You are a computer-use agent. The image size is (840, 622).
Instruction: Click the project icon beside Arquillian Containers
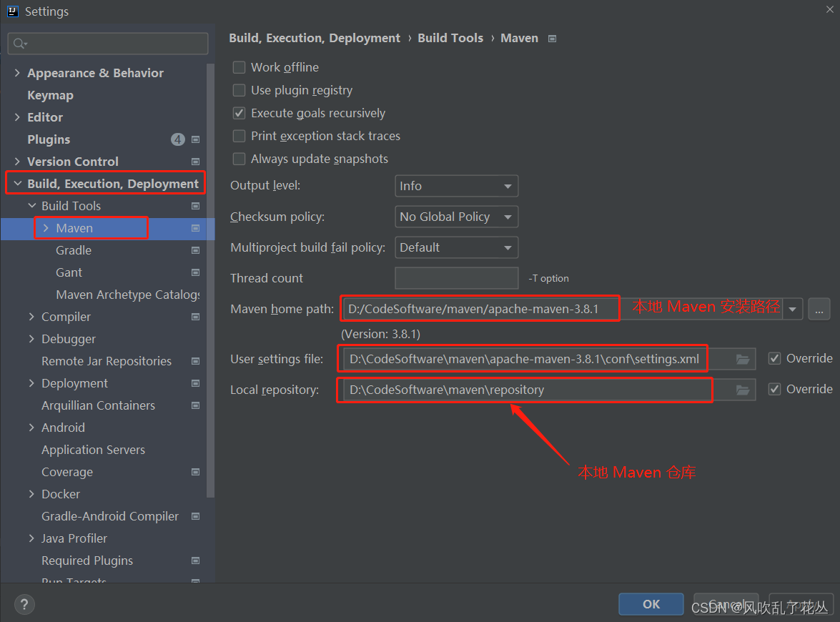click(x=196, y=405)
